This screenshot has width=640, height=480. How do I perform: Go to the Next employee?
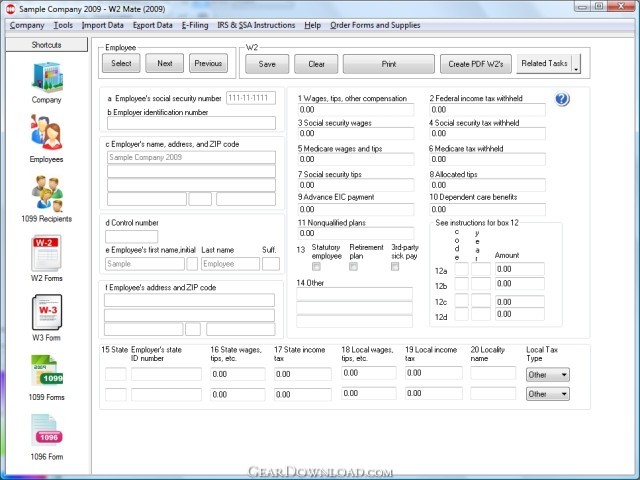(164, 64)
